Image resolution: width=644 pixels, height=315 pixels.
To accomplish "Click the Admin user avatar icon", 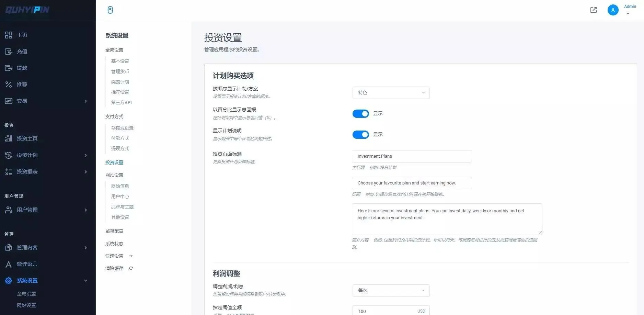I will coord(613,10).
